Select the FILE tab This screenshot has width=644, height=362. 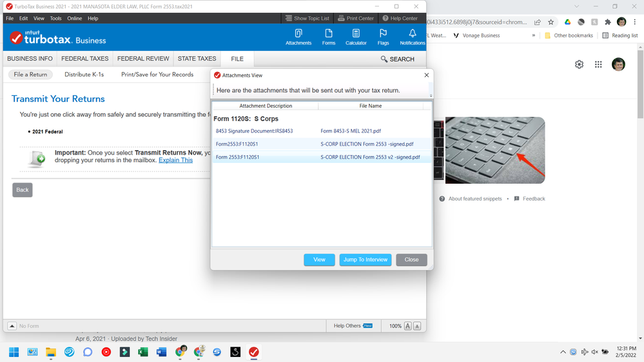coord(237,59)
